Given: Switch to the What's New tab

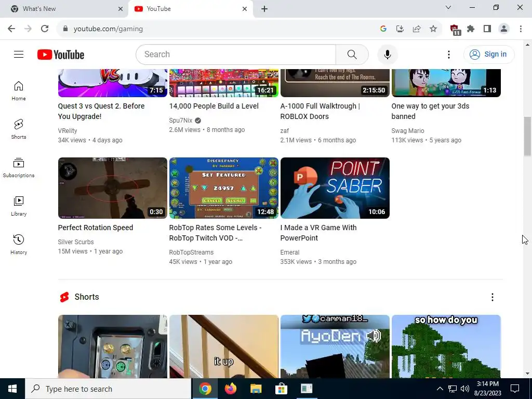Looking at the screenshot, I should click(x=64, y=9).
